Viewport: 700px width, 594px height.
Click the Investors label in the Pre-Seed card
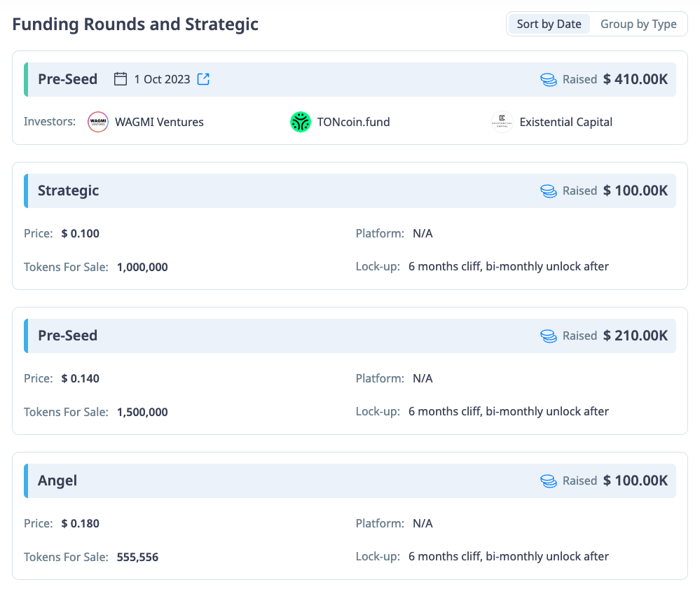[x=49, y=121]
